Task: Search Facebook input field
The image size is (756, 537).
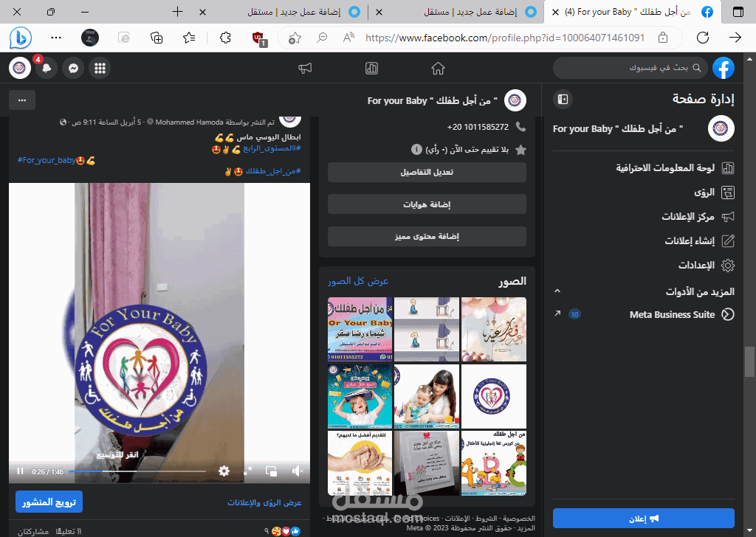Action: click(630, 68)
